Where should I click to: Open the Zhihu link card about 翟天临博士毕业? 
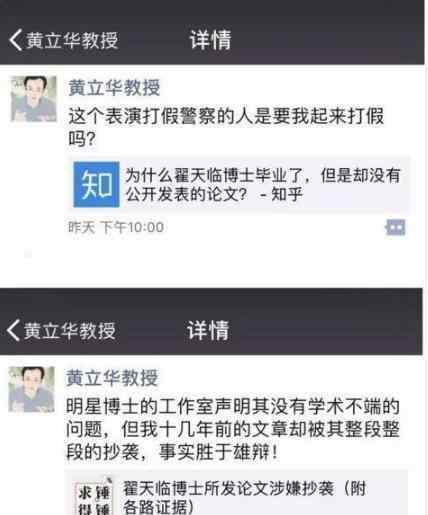tap(239, 184)
